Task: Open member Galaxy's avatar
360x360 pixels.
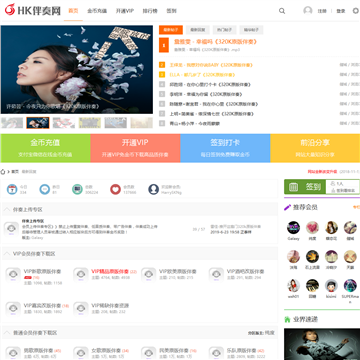Action: (x=293, y=227)
